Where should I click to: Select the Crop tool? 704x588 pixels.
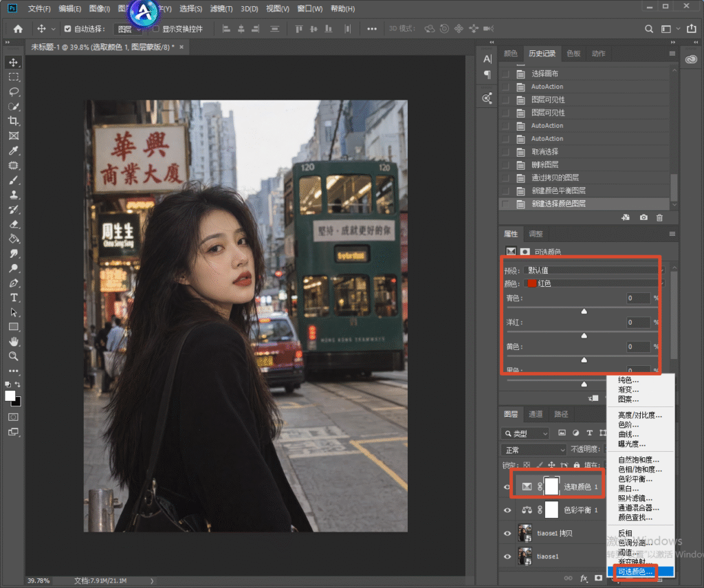[x=14, y=121]
